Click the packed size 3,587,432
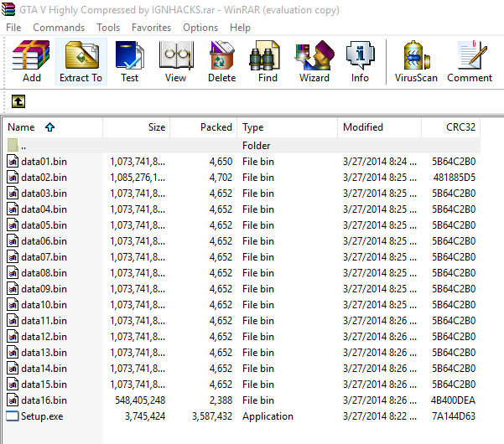This screenshot has width=504, height=444. (212, 416)
